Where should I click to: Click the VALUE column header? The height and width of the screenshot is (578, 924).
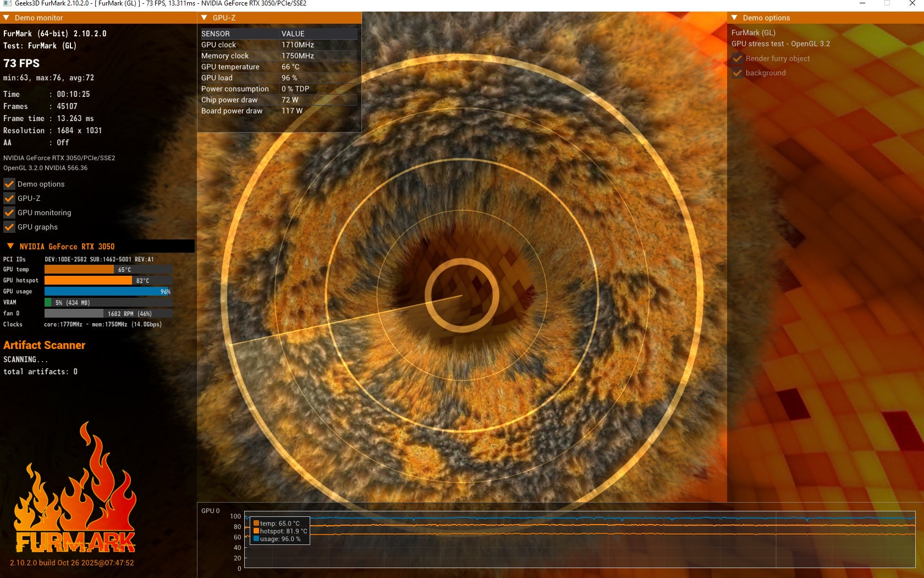click(293, 34)
